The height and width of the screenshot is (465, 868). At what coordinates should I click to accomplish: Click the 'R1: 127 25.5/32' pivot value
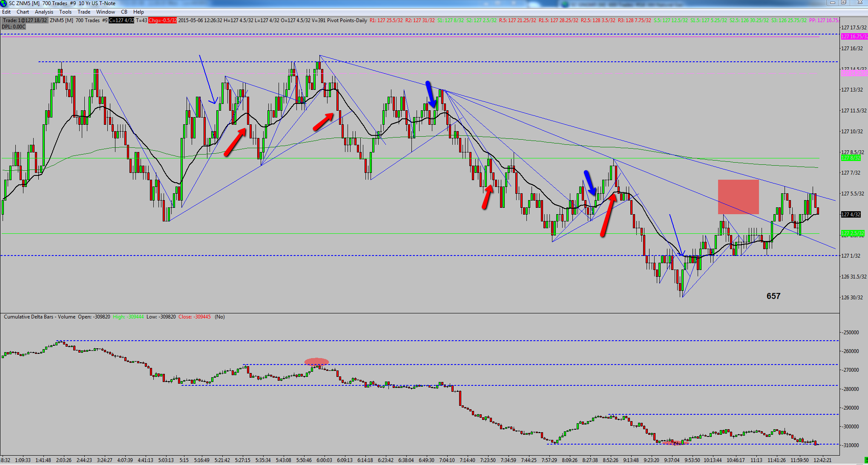click(386, 20)
